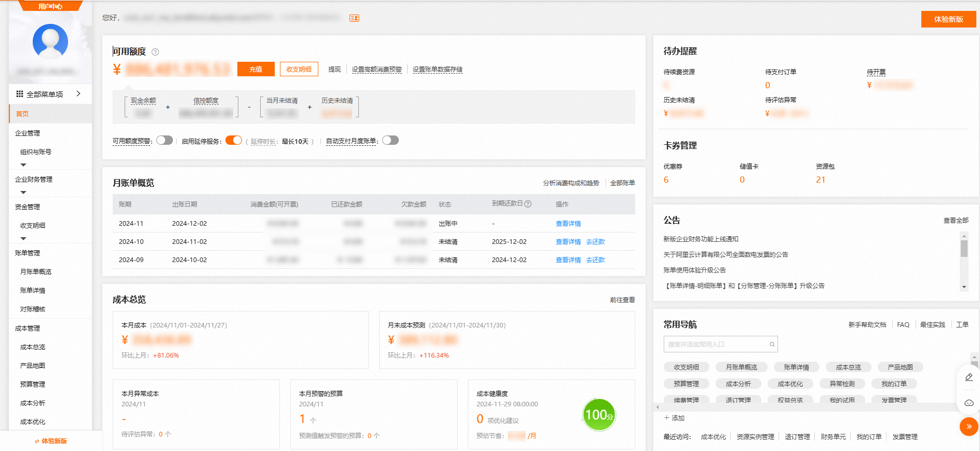
Task: Open 设置高额消费预警 link
Action: (377, 70)
